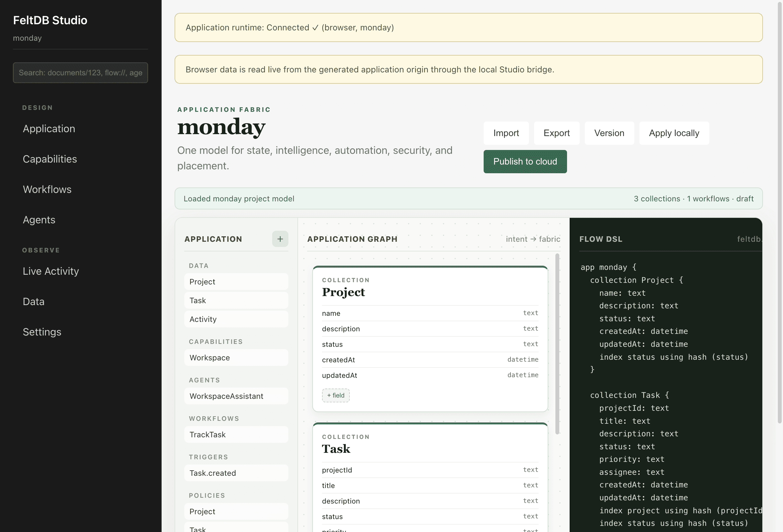Open Settings in the sidebar

pyautogui.click(x=42, y=332)
